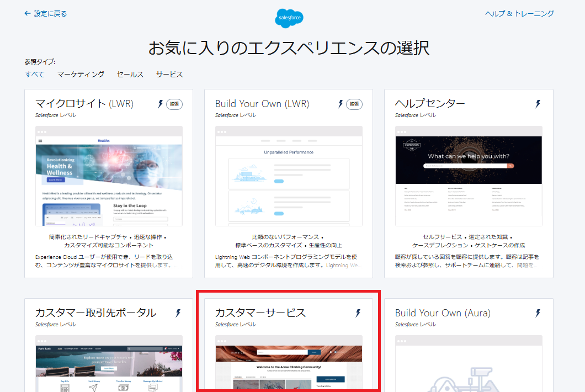Open the Health & Wellness microsite preview
This screenshot has width=585, height=392.
109,176
